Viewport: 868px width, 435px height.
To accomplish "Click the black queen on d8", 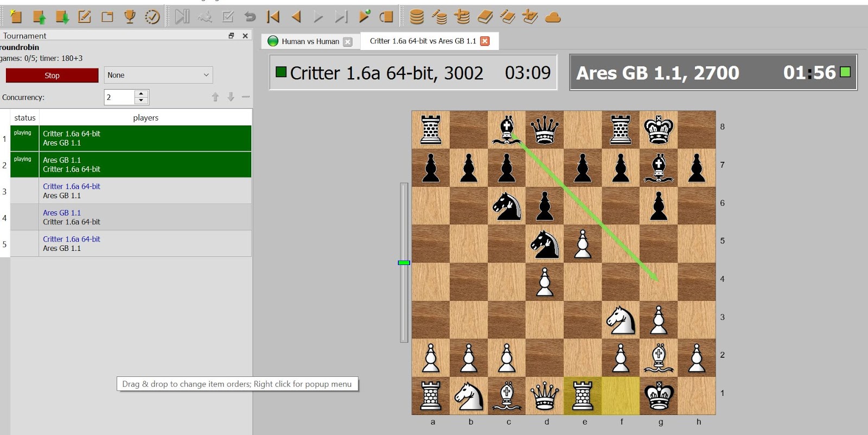I will pos(545,130).
